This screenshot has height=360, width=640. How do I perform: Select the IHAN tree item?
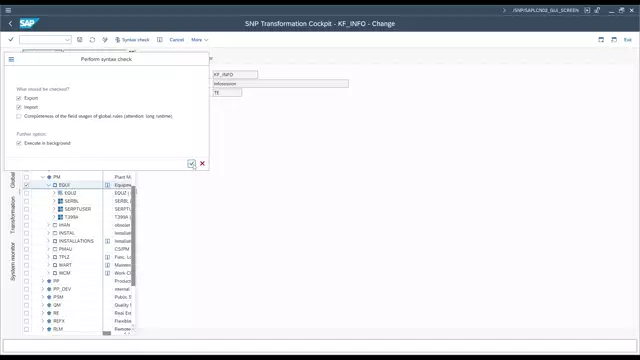pos(64,225)
